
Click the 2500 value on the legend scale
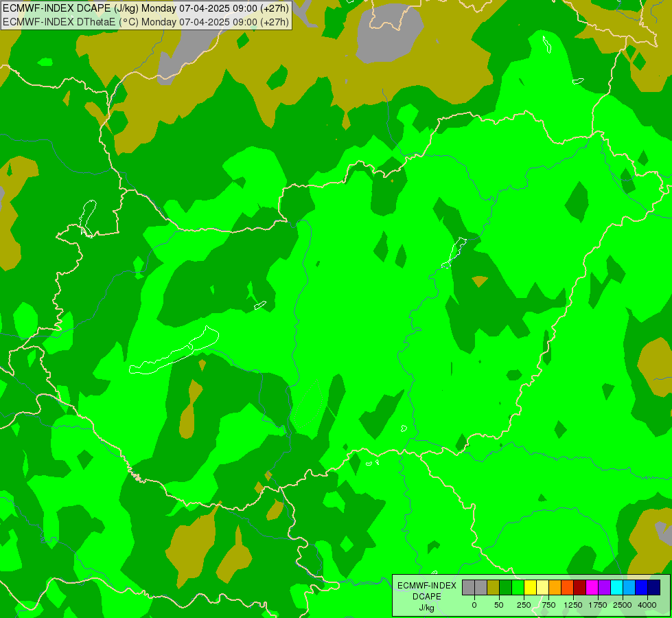coord(623,605)
